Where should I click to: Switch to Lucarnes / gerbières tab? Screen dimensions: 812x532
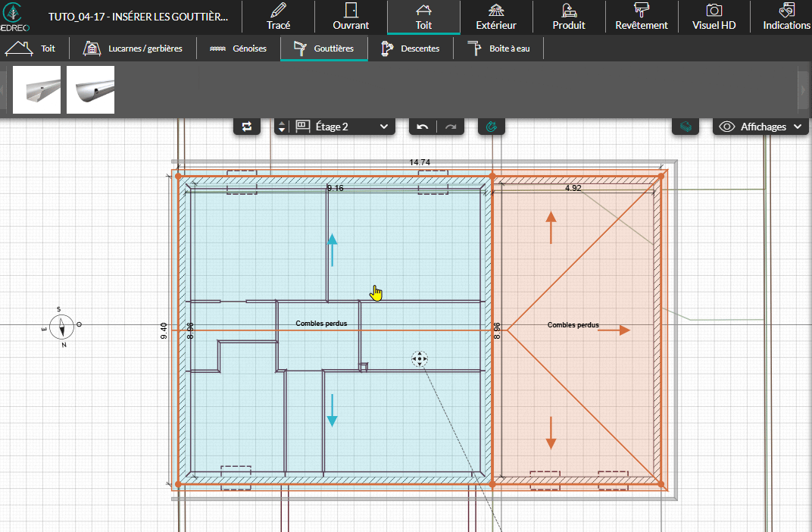(133, 49)
